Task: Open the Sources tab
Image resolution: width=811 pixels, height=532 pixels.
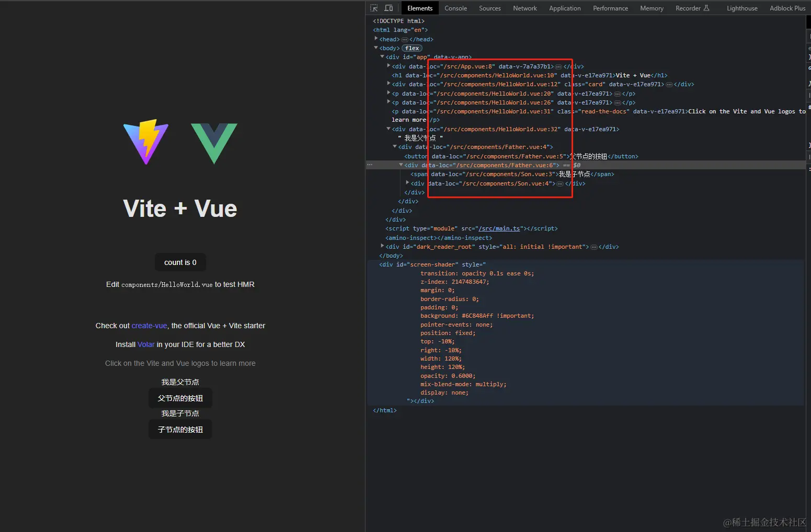Action: tap(490, 8)
